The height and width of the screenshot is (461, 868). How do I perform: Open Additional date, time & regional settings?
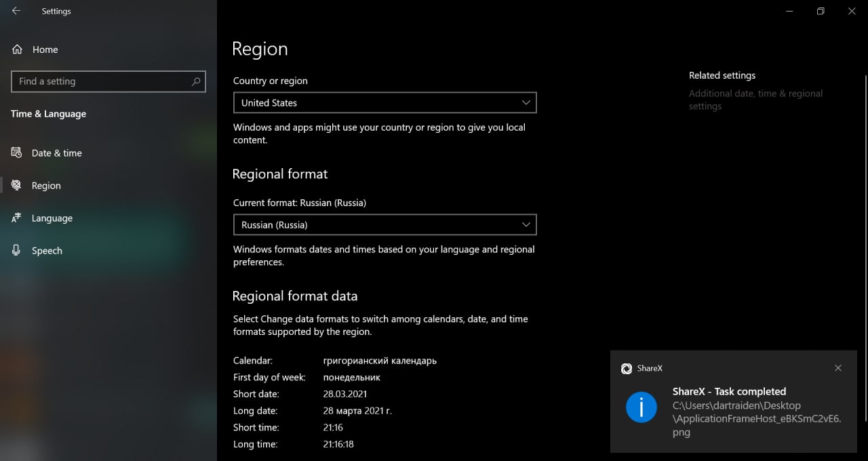click(x=755, y=100)
